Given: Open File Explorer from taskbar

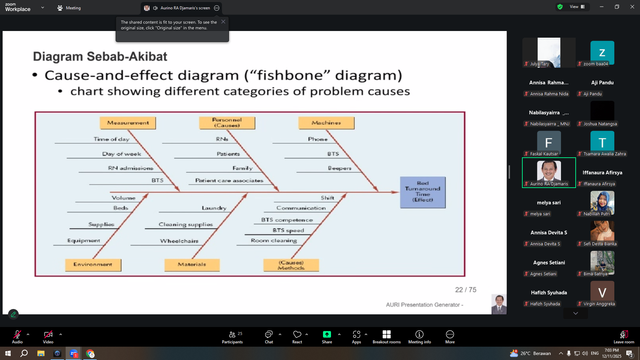Looking at the screenshot, I should pos(41,353).
